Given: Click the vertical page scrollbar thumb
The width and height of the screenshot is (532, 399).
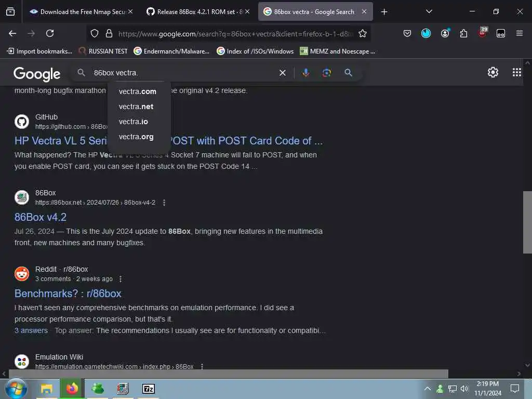Looking at the screenshot, I should tap(527, 222).
